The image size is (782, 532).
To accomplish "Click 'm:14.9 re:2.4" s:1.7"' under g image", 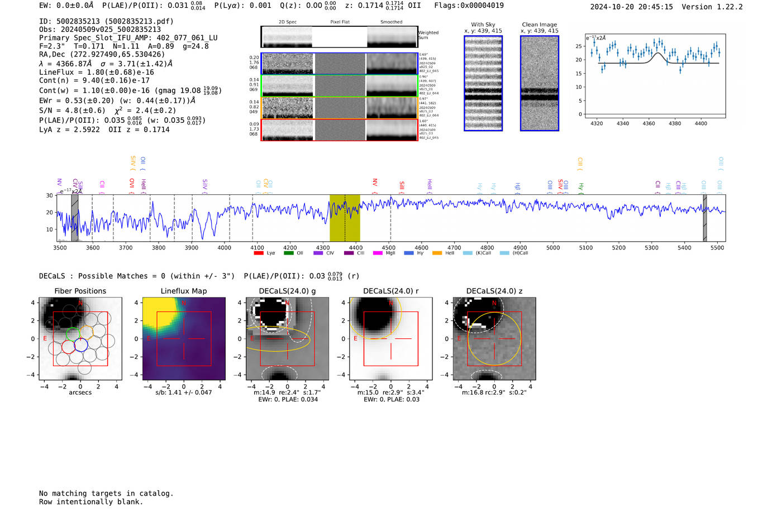I will click(x=288, y=392).
